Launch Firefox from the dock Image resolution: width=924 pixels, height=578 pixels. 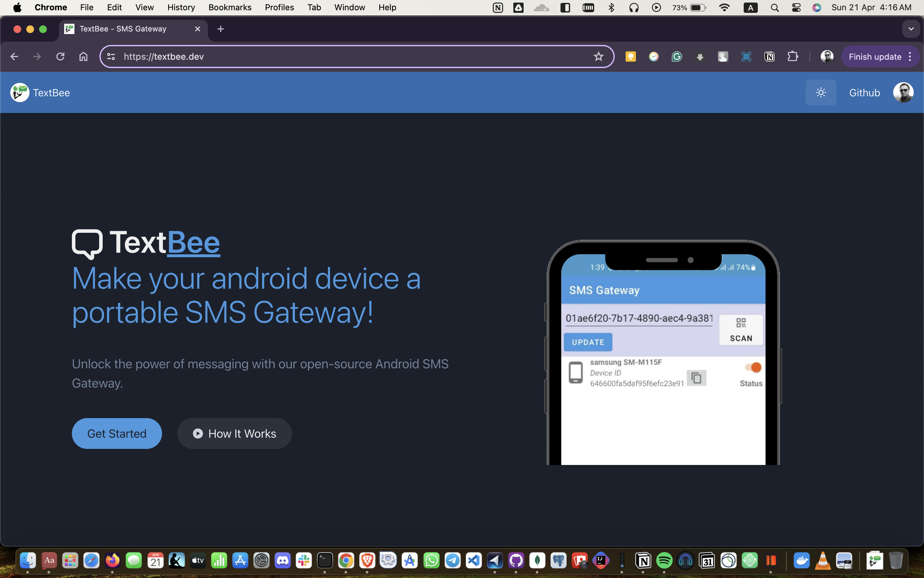[112, 560]
